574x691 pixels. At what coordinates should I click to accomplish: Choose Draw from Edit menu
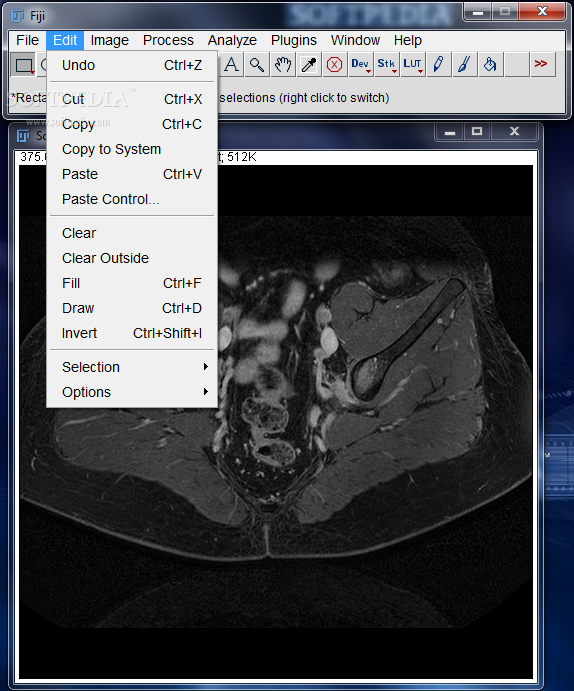[x=132, y=308]
